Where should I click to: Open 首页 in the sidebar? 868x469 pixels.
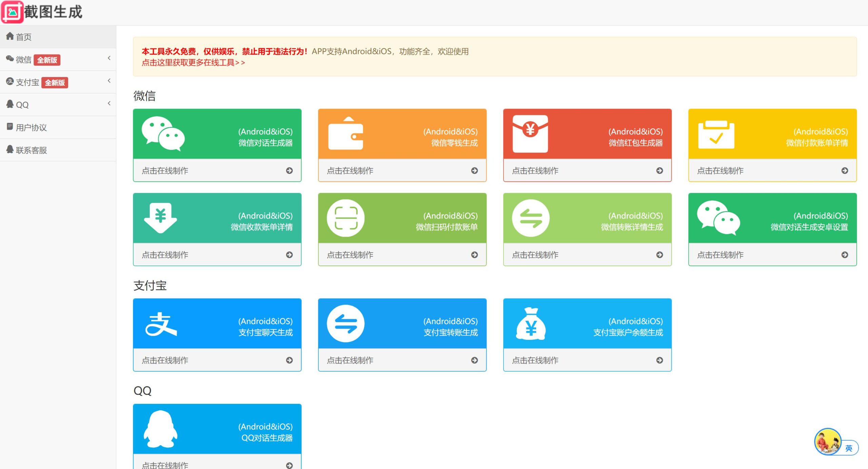tap(58, 37)
